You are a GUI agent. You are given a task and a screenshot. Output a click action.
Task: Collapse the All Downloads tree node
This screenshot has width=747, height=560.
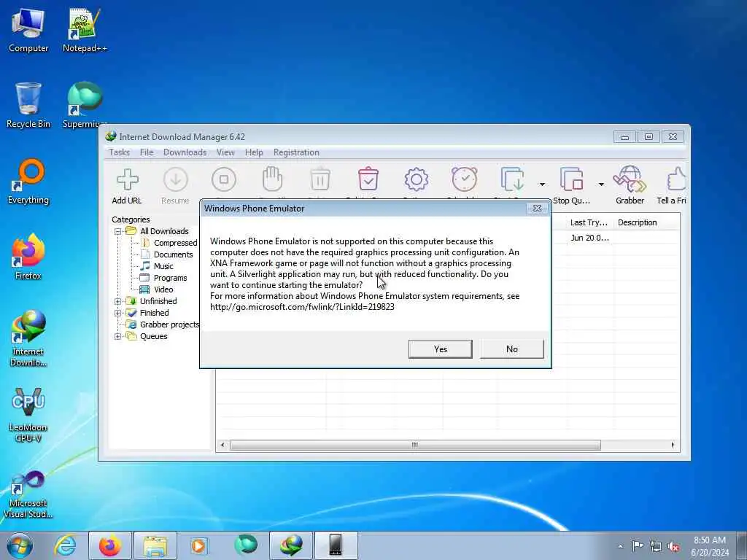click(117, 231)
